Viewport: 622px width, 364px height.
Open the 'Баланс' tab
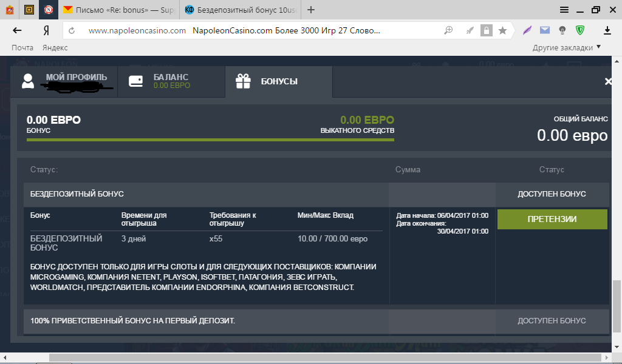coord(171,81)
